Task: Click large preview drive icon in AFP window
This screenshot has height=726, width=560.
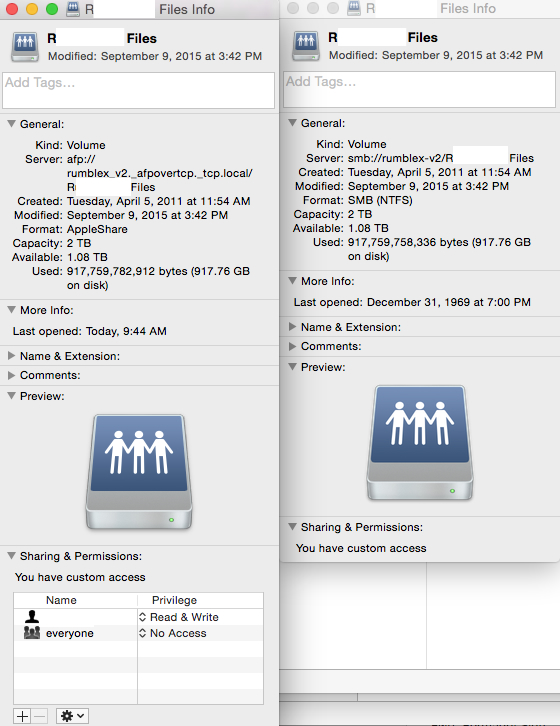Action: (x=139, y=472)
